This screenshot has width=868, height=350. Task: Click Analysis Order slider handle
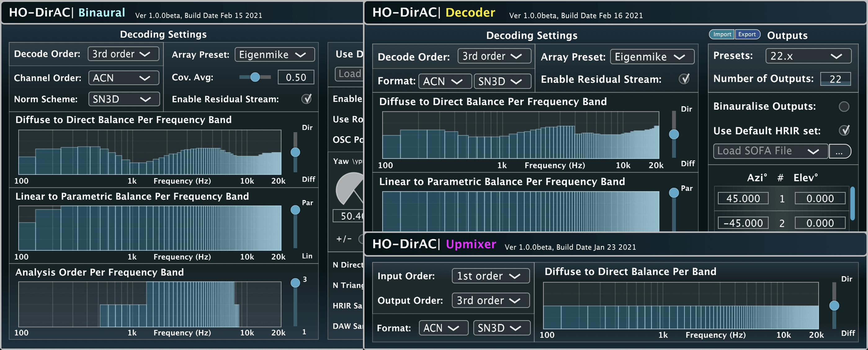coord(295,283)
